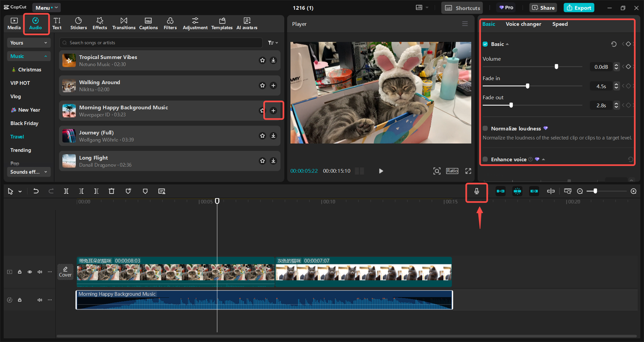Click the Share button

point(542,8)
